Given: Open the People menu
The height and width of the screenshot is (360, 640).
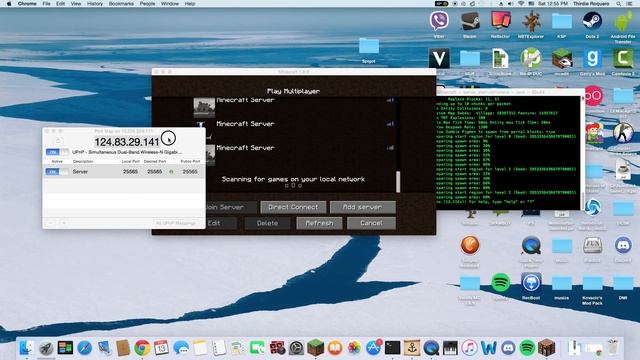Looking at the screenshot, I should 147,4.
